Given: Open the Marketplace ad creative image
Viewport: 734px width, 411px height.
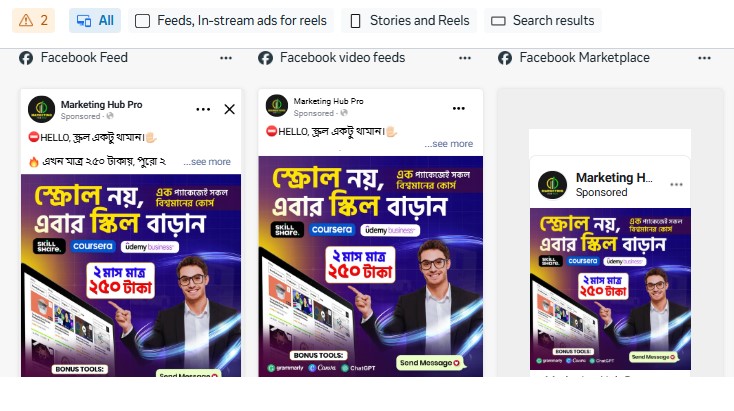Looking at the screenshot, I should click(610, 289).
